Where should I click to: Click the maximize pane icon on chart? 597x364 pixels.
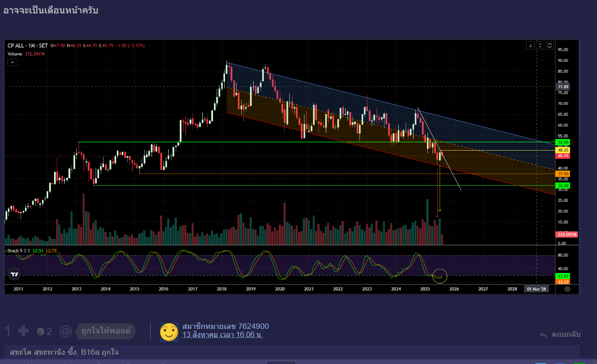(x=550, y=45)
